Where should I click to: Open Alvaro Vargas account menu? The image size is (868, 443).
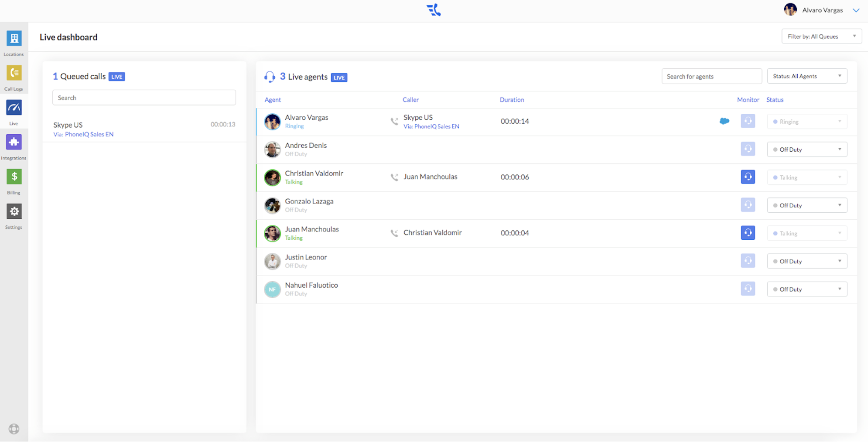(x=822, y=10)
